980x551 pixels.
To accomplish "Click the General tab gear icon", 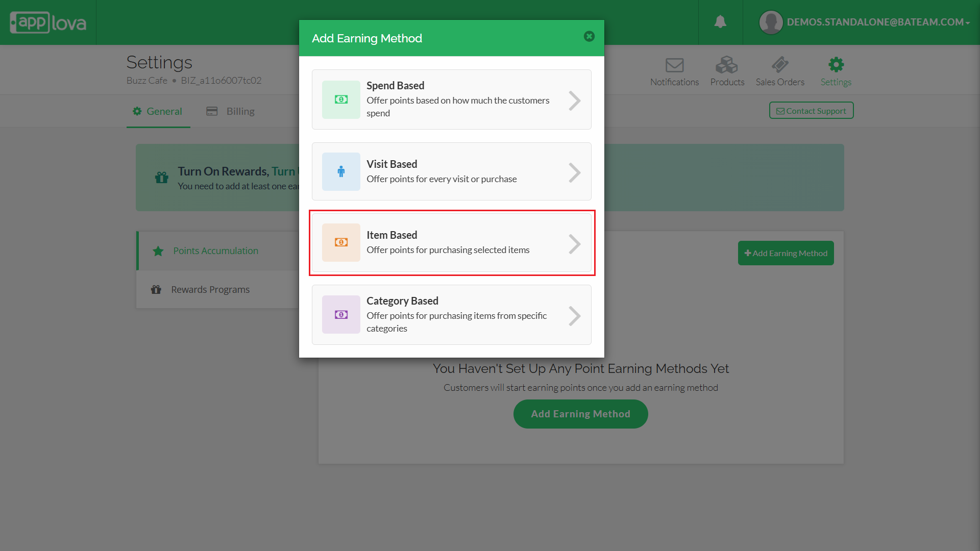I will [x=137, y=111].
